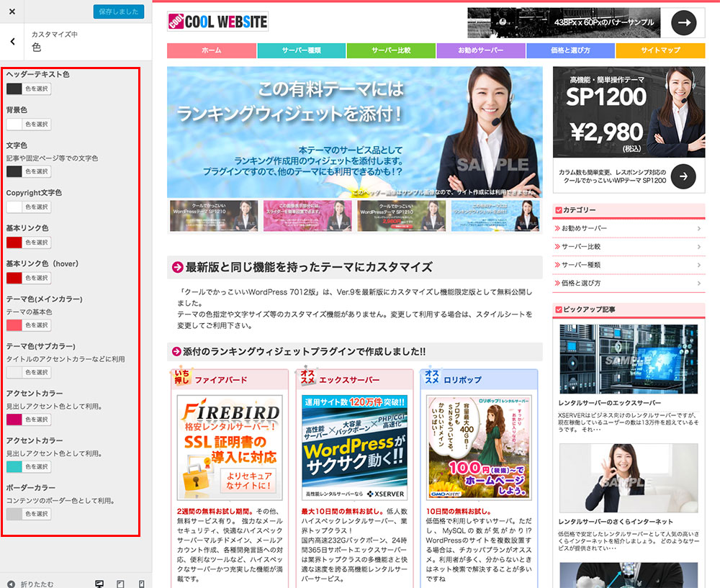Open the blue 価格と選び方 navigation tab
This screenshot has width=720, height=588.
tap(570, 50)
